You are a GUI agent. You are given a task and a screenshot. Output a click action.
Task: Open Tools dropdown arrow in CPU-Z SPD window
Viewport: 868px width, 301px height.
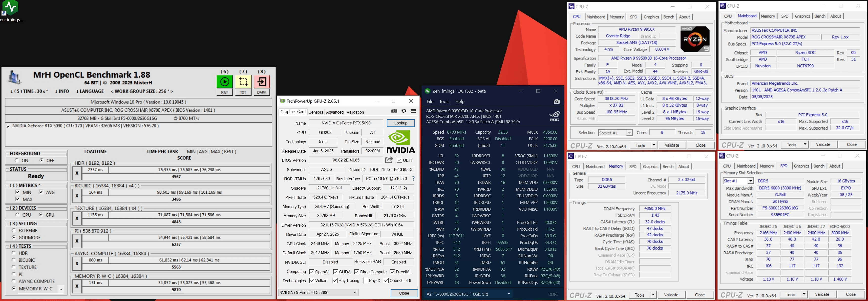click(x=804, y=294)
